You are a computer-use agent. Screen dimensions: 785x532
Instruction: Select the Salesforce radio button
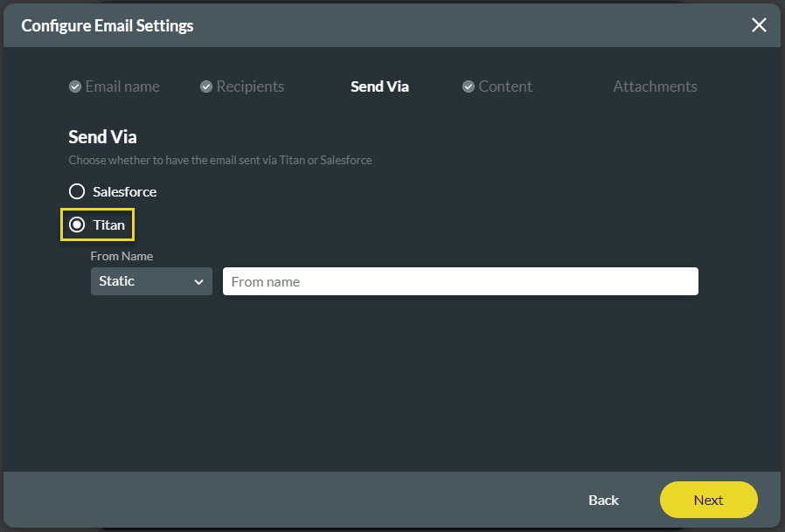[x=77, y=191]
